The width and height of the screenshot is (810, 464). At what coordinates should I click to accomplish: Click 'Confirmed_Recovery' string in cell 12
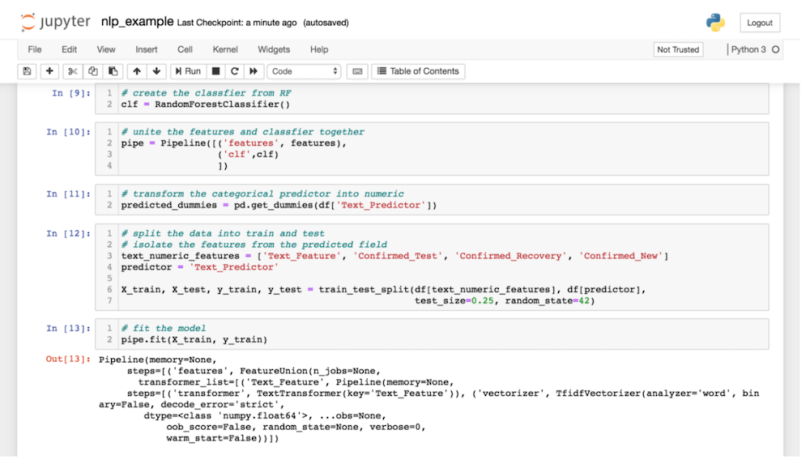pyautogui.click(x=510, y=256)
